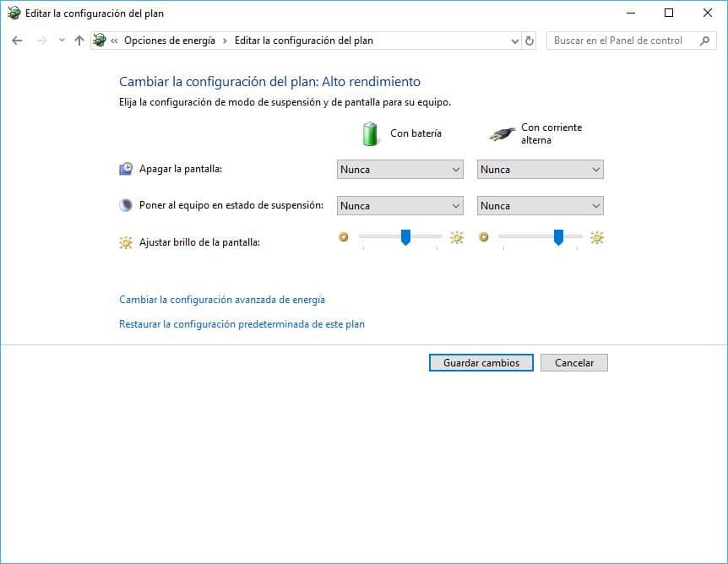Click the Guardar cambios button
This screenshot has width=728, height=564.
coord(481,362)
